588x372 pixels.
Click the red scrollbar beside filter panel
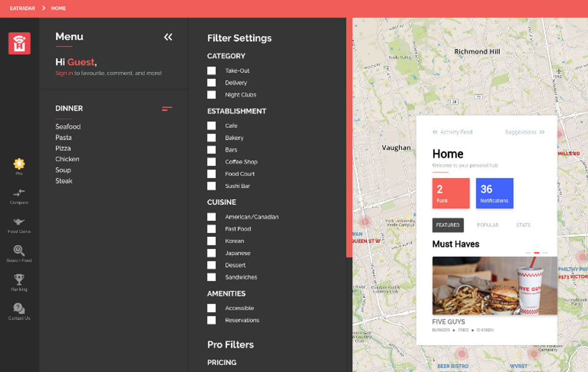349,138
